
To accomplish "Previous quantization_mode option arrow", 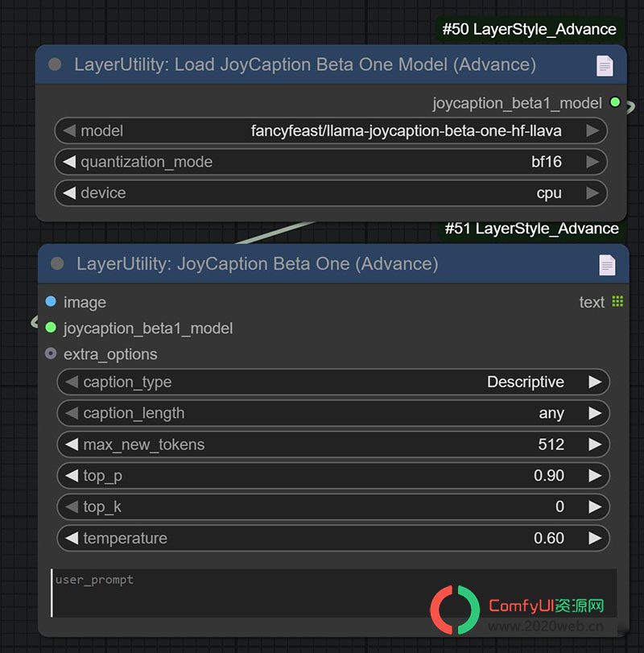I will coord(69,162).
